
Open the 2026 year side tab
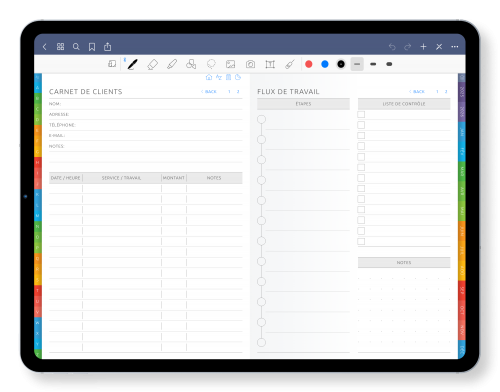(462, 112)
